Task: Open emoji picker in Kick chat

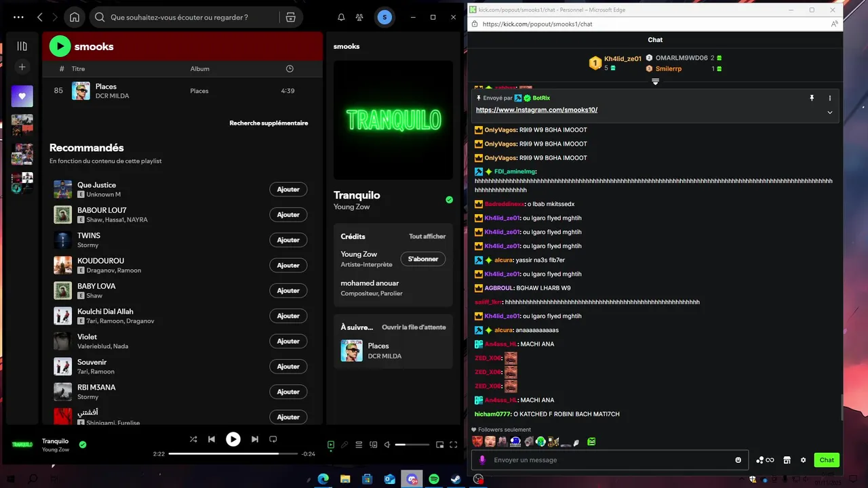Action: pyautogui.click(x=738, y=460)
